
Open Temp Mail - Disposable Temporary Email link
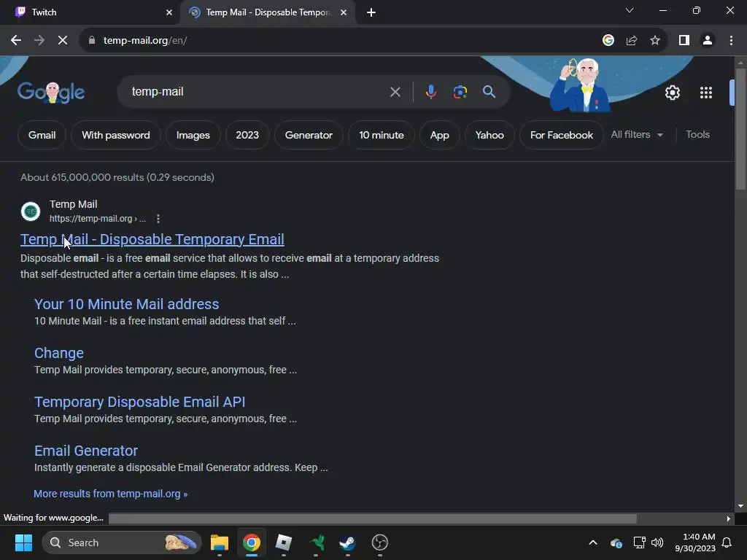tap(152, 239)
